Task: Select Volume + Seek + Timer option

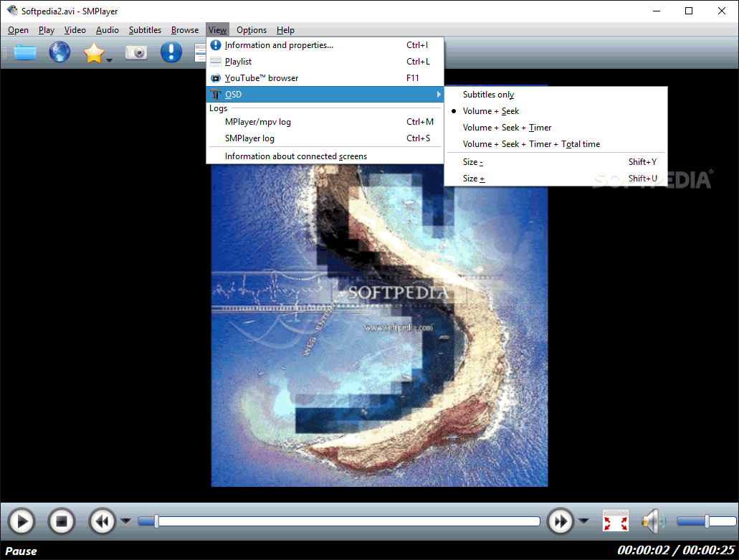Action: 556,128
